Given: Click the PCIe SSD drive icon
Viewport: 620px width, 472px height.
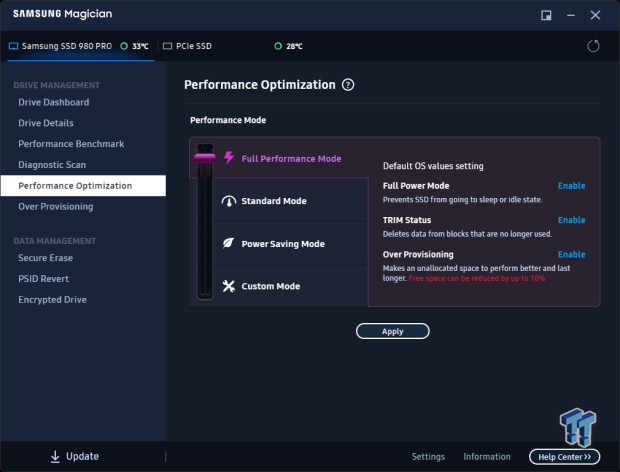Looking at the screenshot, I should point(168,46).
